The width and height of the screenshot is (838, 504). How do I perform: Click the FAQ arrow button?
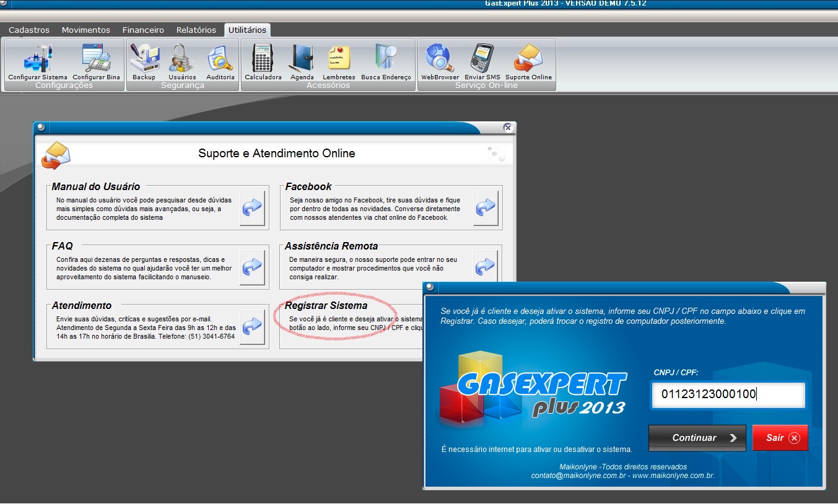pos(252,267)
